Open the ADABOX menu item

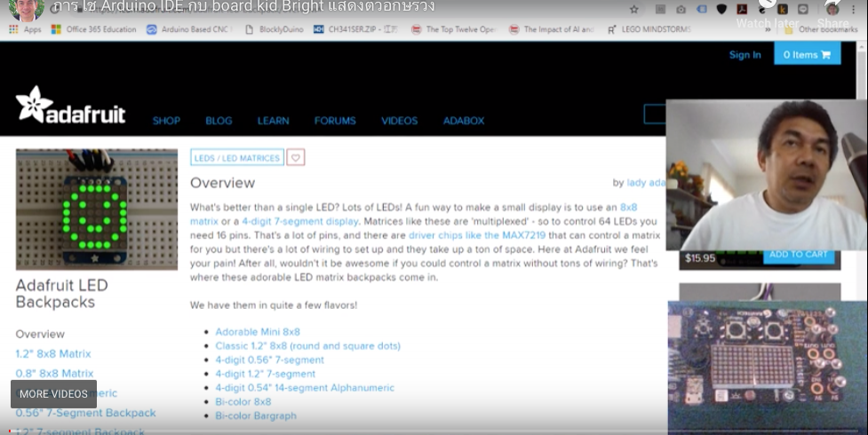click(464, 121)
